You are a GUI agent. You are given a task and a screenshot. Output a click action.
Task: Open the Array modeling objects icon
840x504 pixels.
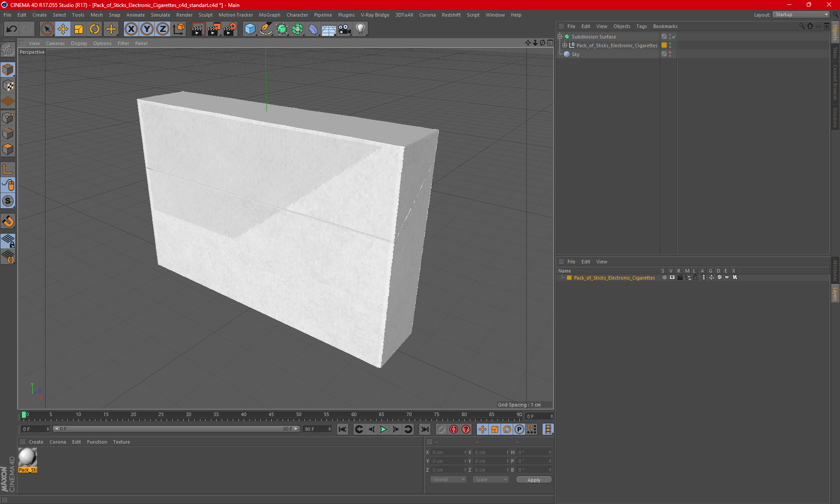(x=297, y=29)
